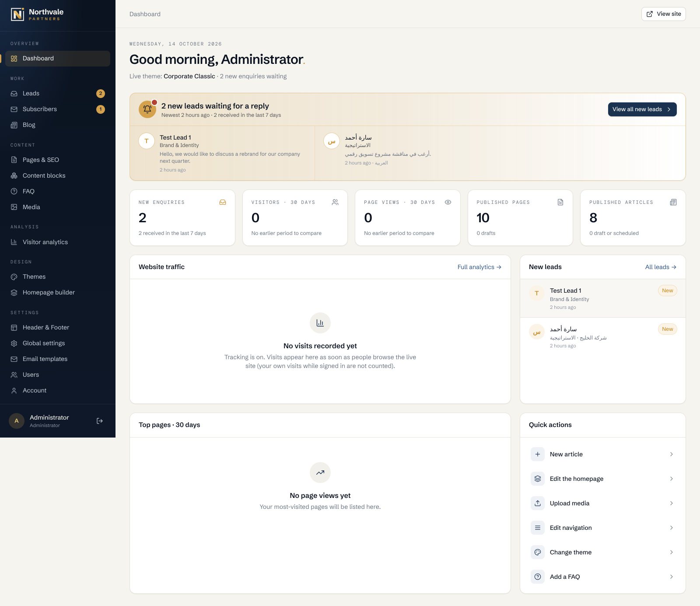The width and height of the screenshot is (700, 606).
Task: Click the chevron next to Change theme
Action: pos(672,552)
